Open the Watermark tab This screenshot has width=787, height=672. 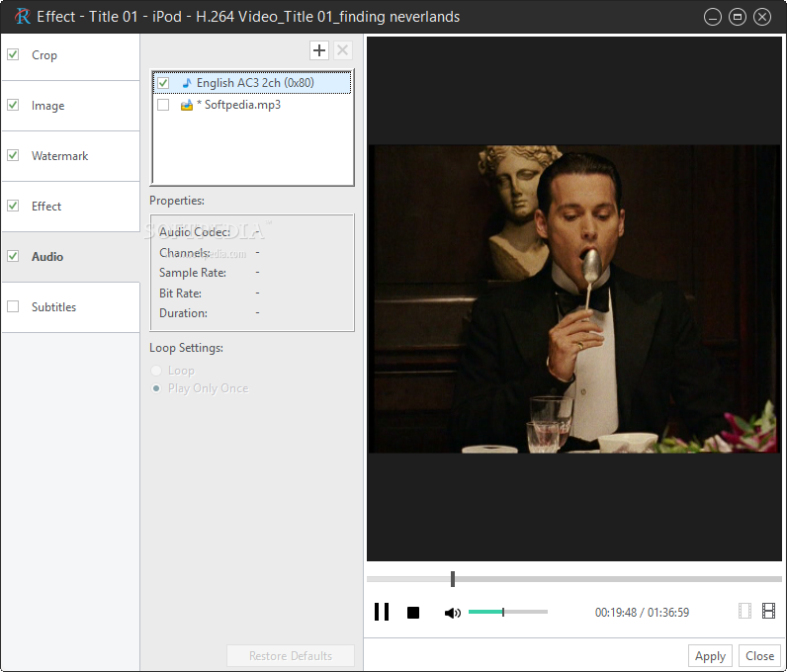pyautogui.click(x=70, y=156)
